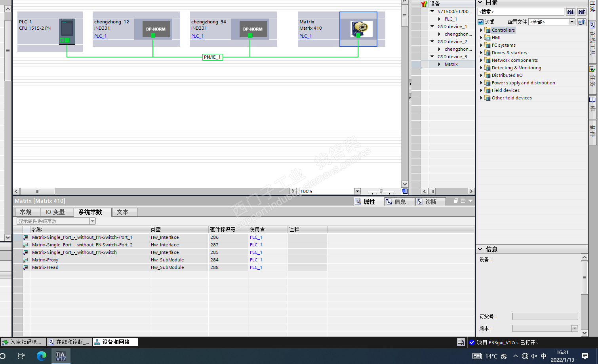Collapse the S71500/ET200 tree node
This screenshot has height=364, width=598.
tap(432, 11)
